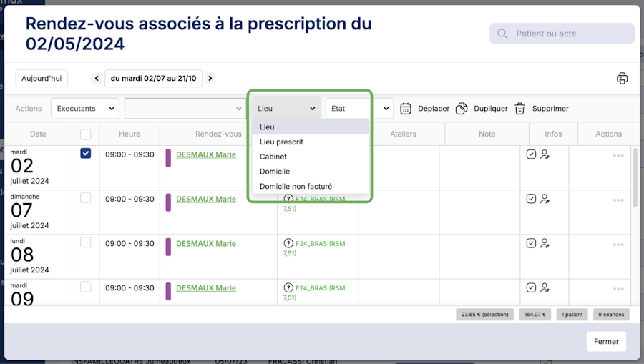Click check status icon for 08 juillet row
The width and height of the screenshot is (644, 364).
coord(531,243)
